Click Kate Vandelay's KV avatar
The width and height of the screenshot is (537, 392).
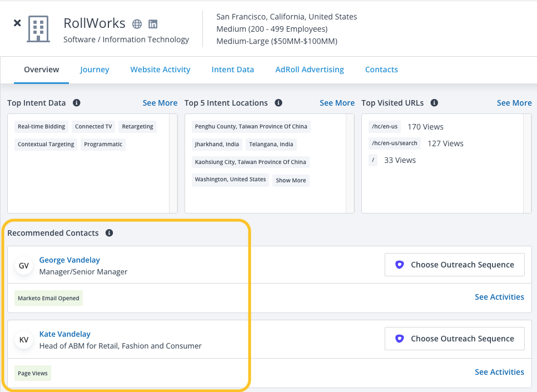point(24,340)
